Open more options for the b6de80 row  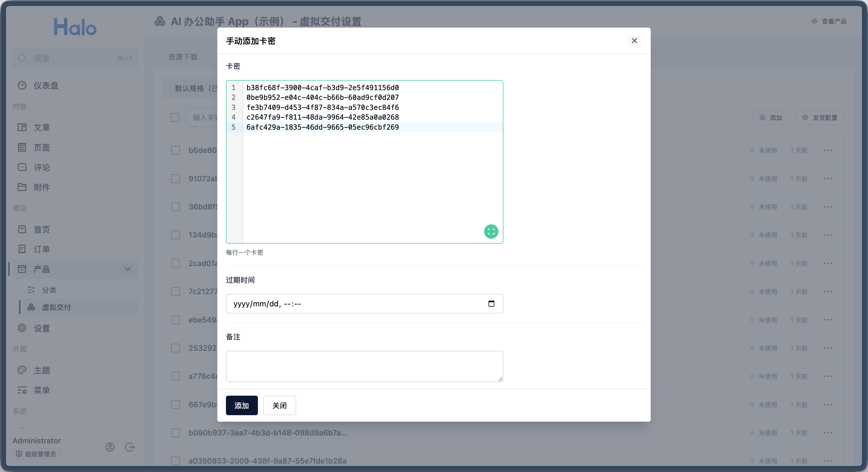click(828, 150)
